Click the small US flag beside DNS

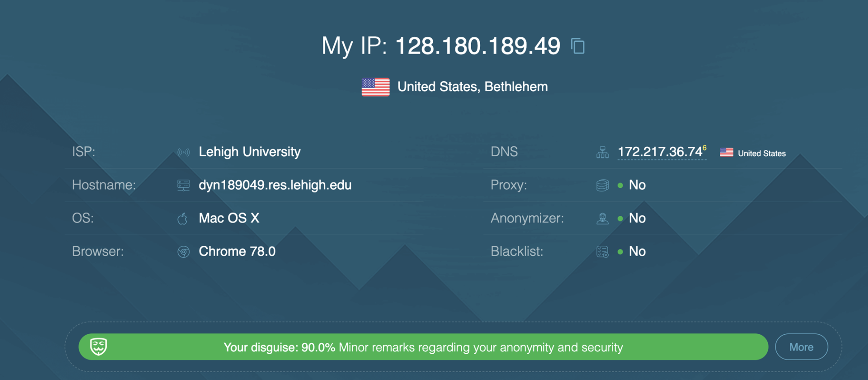(726, 153)
